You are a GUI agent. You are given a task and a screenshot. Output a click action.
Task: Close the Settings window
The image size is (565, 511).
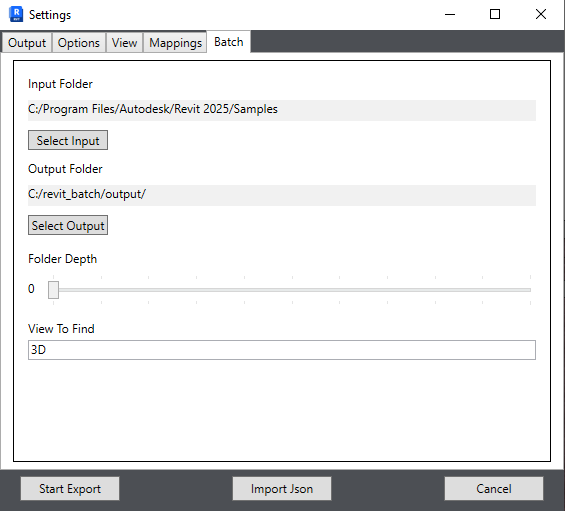tap(541, 14)
